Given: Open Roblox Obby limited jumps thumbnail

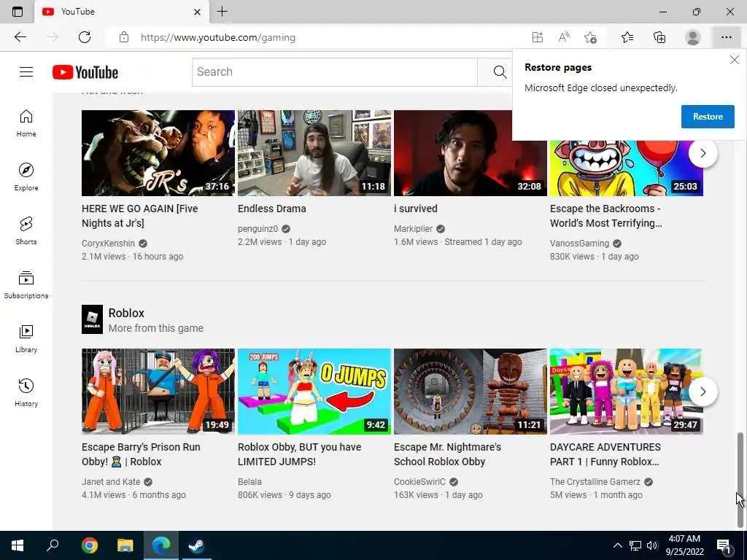Looking at the screenshot, I should pos(314,392).
